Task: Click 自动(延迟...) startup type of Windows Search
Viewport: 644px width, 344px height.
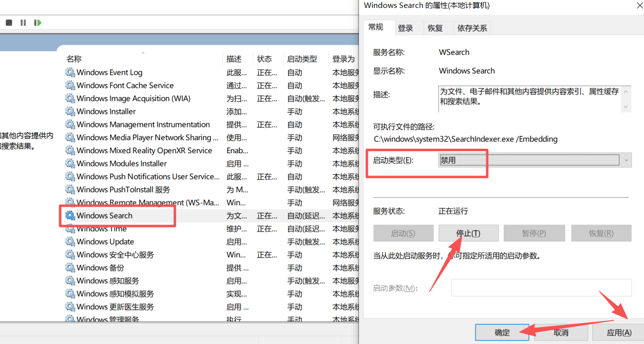Action: pos(306,216)
